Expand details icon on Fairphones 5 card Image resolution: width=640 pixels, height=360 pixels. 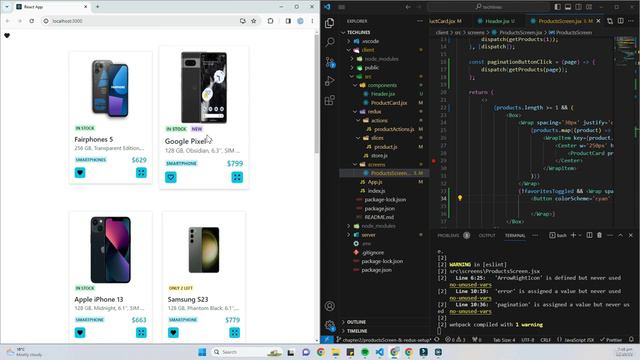click(141, 173)
